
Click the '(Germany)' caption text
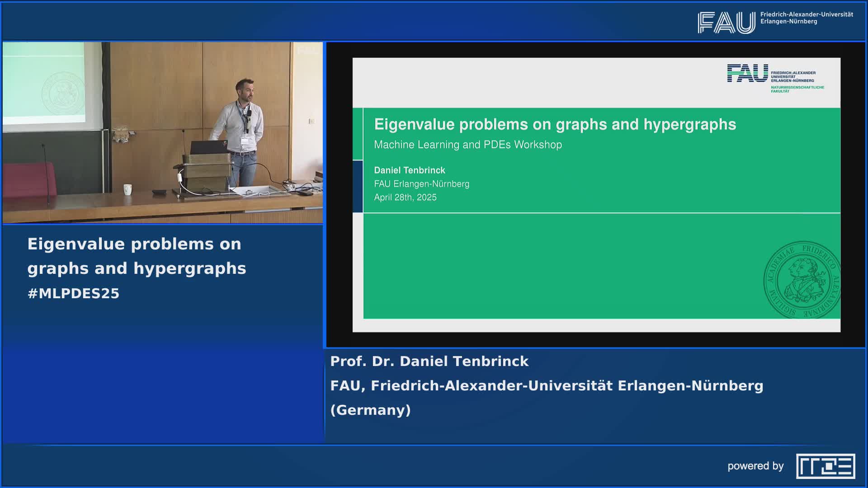370,410
